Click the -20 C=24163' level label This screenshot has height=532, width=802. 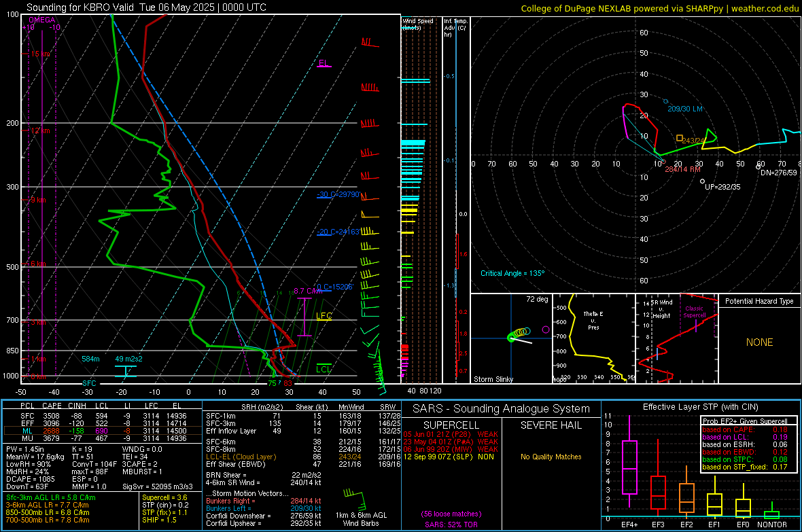click(338, 232)
